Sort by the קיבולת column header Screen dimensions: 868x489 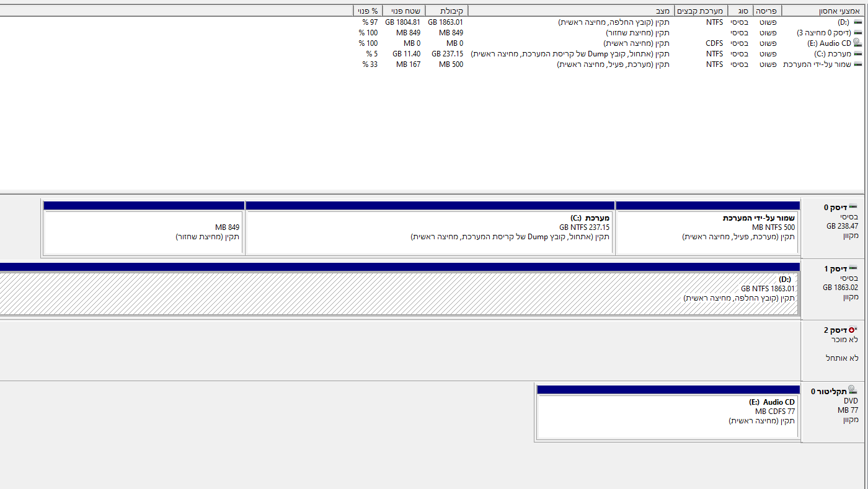(446, 11)
